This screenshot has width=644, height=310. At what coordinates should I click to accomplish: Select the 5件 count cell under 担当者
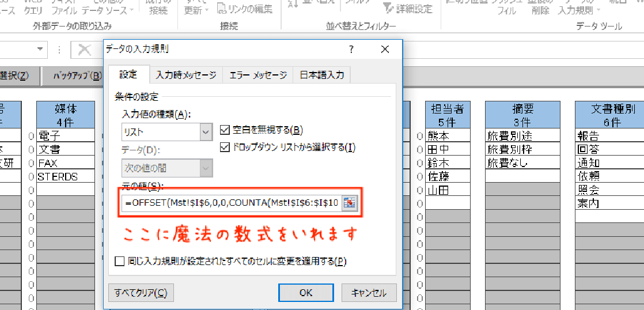tap(447, 122)
